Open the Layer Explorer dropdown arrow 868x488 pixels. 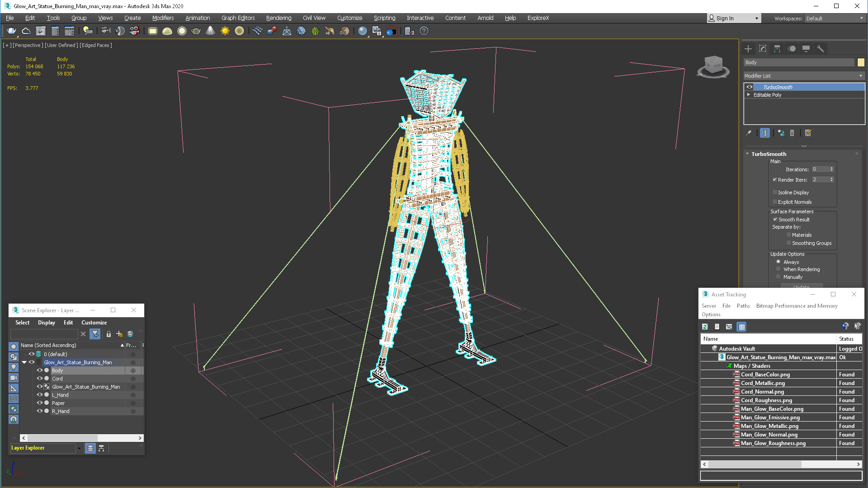[x=79, y=448]
